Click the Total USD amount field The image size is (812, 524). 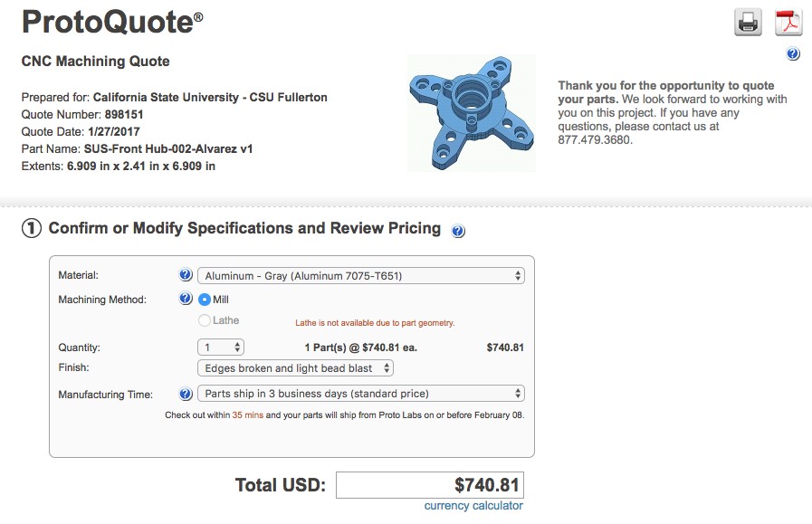pos(430,485)
